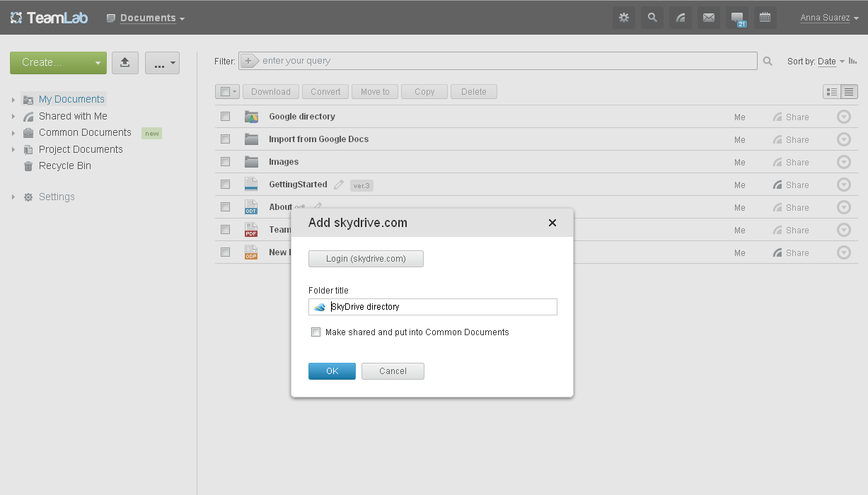Open the select-all checkbox dropdown
Image resolution: width=868 pixels, height=495 pixels.
click(x=227, y=92)
